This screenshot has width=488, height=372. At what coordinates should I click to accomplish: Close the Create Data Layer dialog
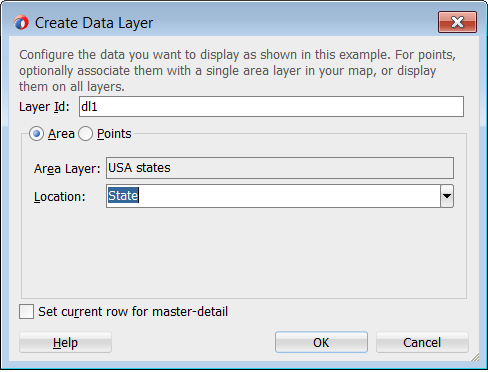pyautogui.click(x=457, y=22)
